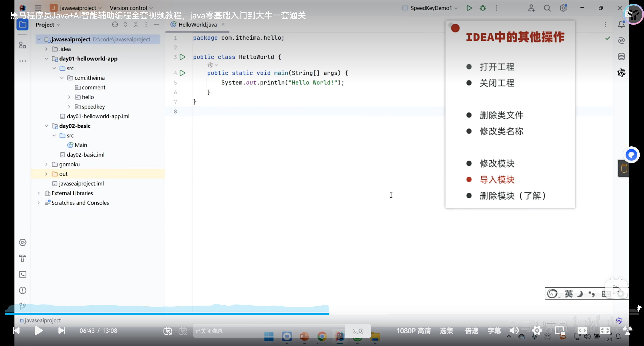Image resolution: width=644 pixels, height=346 pixels.
Task: Open the Build hammer tool window
Action: [22, 258]
